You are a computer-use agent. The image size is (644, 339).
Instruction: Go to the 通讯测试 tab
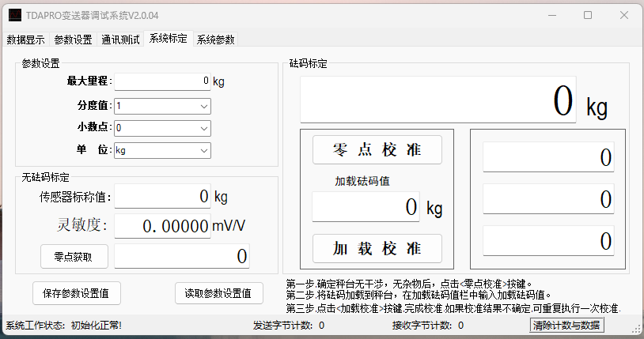[x=120, y=40]
